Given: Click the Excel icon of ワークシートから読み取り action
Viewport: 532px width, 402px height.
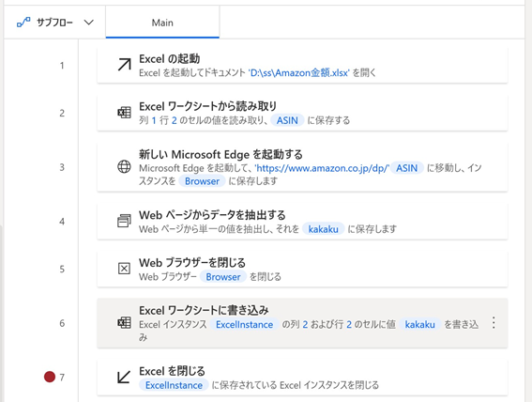Looking at the screenshot, I should 124,113.
